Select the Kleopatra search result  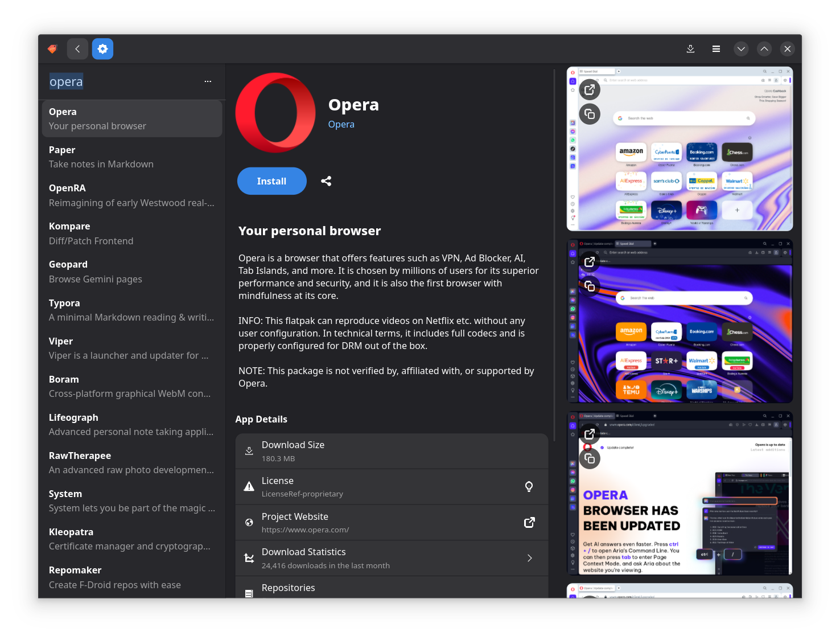click(x=132, y=539)
